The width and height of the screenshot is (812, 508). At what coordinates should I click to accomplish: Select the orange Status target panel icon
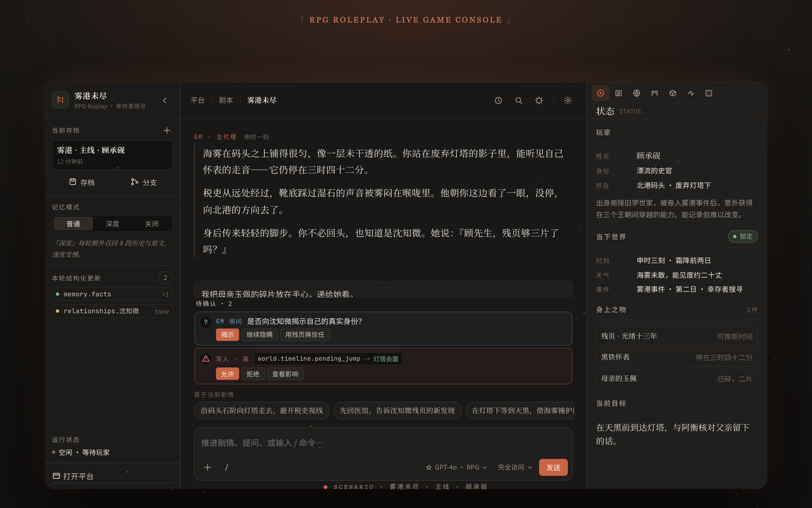[x=601, y=93]
